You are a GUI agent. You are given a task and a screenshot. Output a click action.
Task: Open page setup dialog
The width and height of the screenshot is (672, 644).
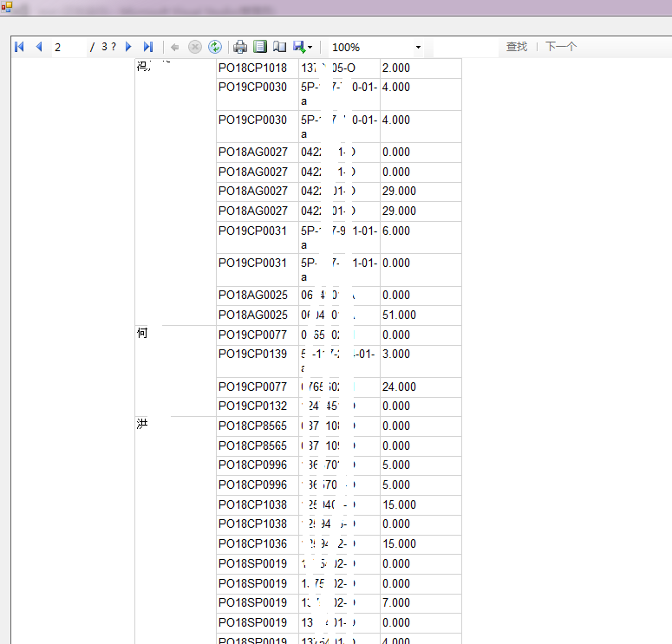point(279,47)
